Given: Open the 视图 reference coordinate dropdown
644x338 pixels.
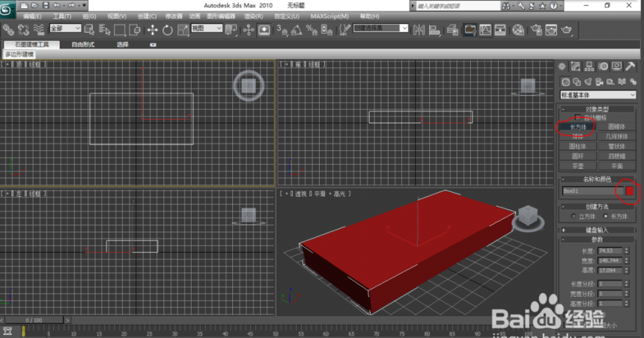Looking at the screenshot, I should pos(207,28).
